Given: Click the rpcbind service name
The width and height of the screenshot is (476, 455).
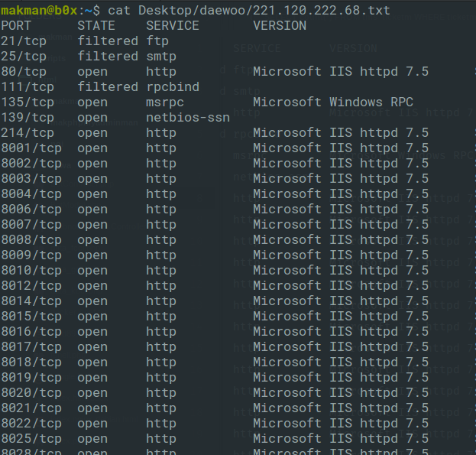Looking at the screenshot, I should coord(173,86).
